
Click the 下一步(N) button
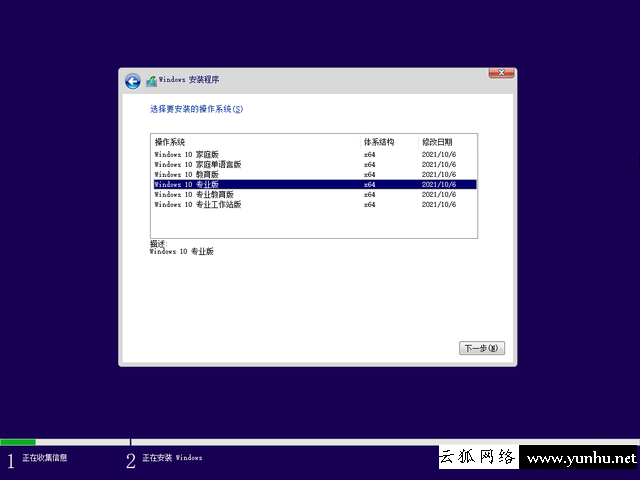click(482, 348)
